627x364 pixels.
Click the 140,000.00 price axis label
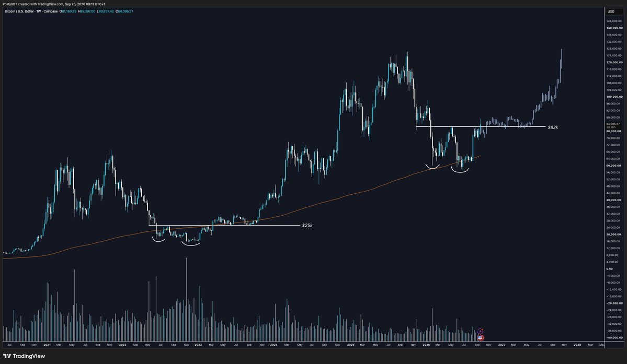tap(614, 28)
